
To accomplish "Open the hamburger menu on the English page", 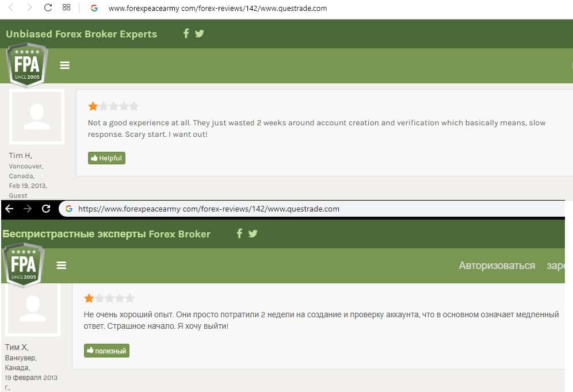I will click(64, 66).
